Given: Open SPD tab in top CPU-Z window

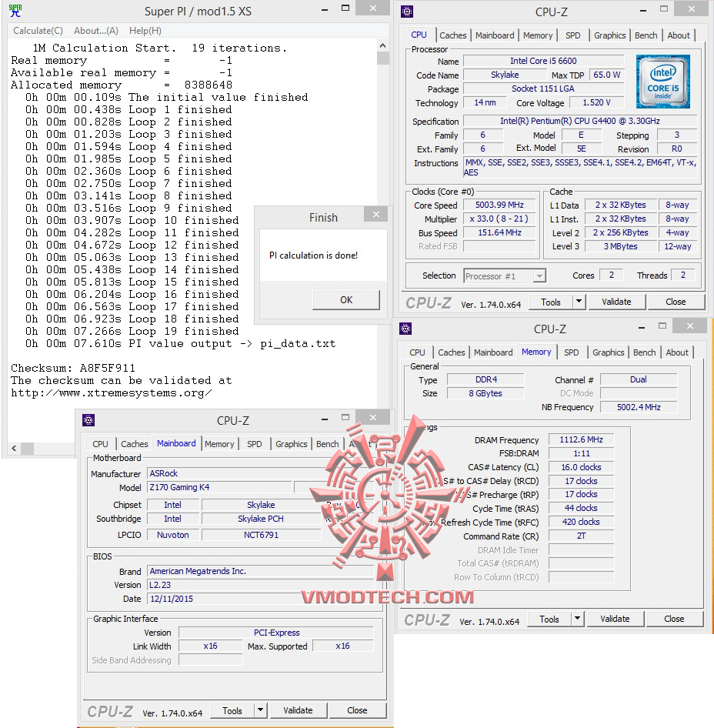Looking at the screenshot, I should (x=573, y=35).
